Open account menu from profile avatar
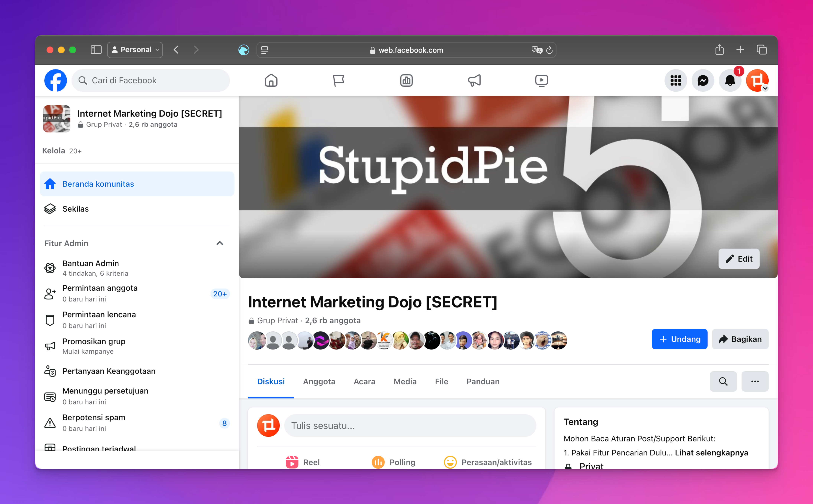The width and height of the screenshot is (813, 504). (x=757, y=80)
